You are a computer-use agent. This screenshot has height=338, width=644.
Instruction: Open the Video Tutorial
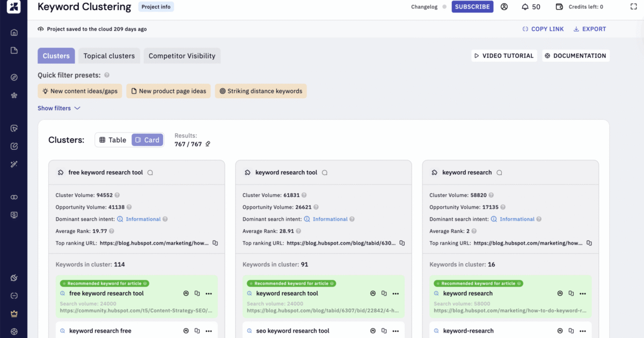tap(503, 56)
